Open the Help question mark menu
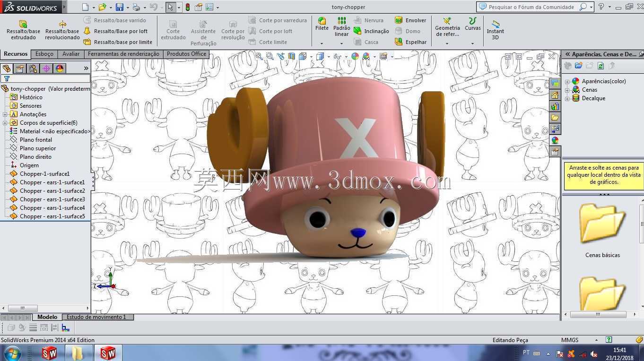Viewport: 644px width, 361px height. click(601, 7)
